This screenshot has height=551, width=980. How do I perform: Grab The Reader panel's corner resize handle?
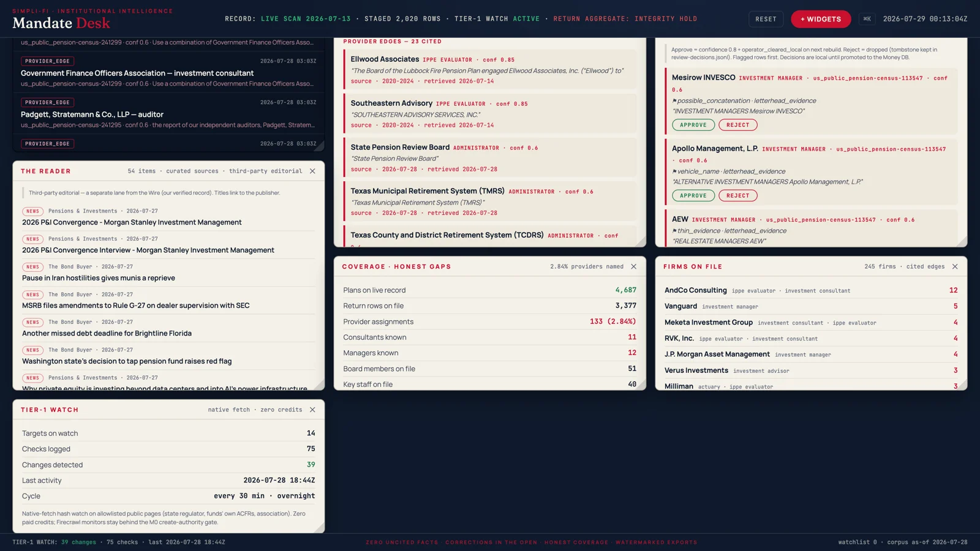320,385
